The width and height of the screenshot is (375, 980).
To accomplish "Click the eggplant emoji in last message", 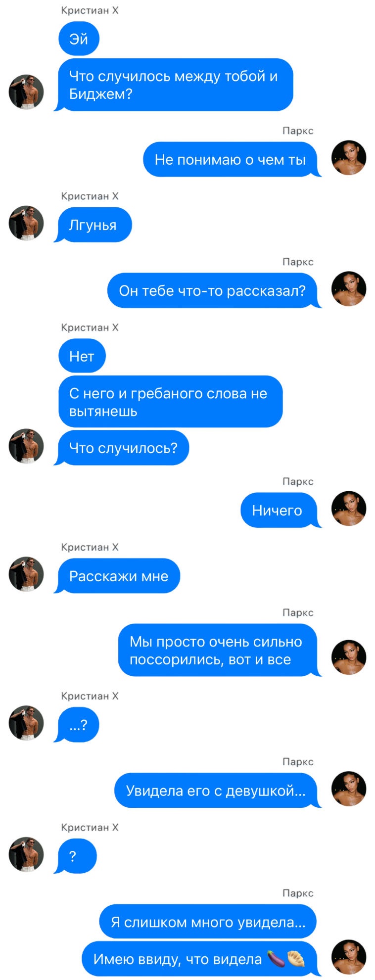I will pyautogui.click(x=277, y=959).
